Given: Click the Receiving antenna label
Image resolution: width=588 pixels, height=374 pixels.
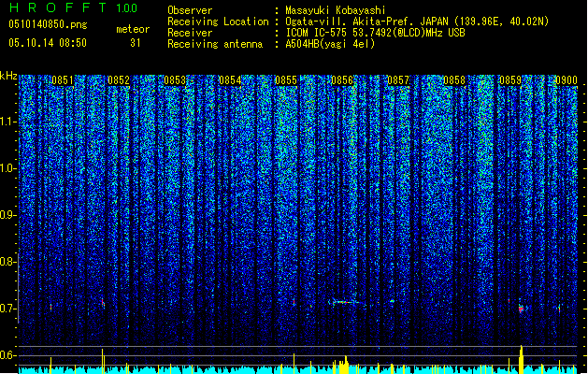Looking at the screenshot, I should pos(215,44).
